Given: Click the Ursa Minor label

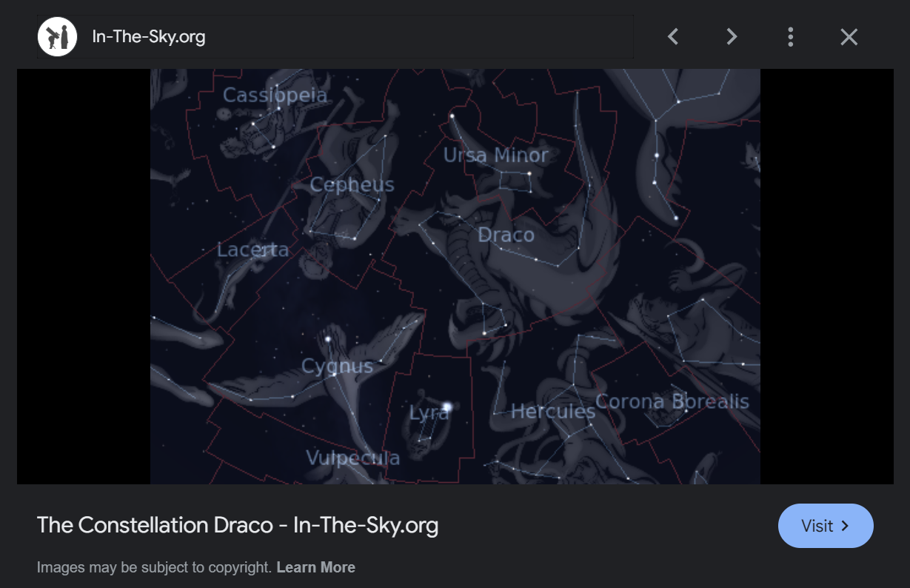Looking at the screenshot, I should (x=495, y=156).
